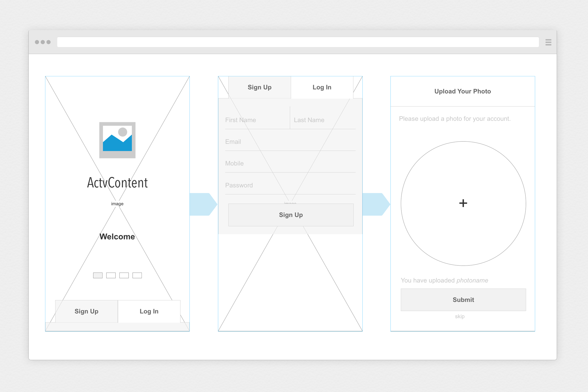Click the skip link below Submit
This screenshot has width=588, height=392.
coord(459,316)
